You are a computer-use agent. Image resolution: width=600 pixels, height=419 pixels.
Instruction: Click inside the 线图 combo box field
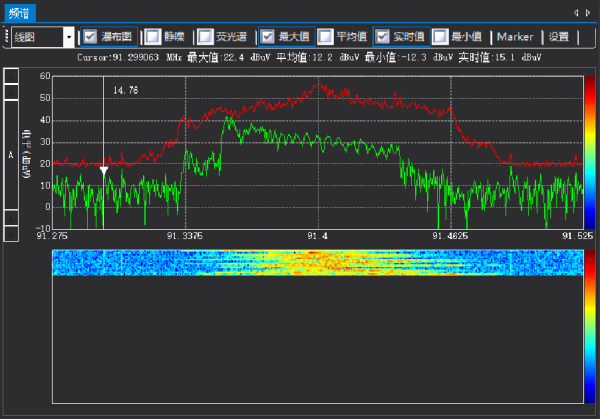pyautogui.click(x=38, y=37)
